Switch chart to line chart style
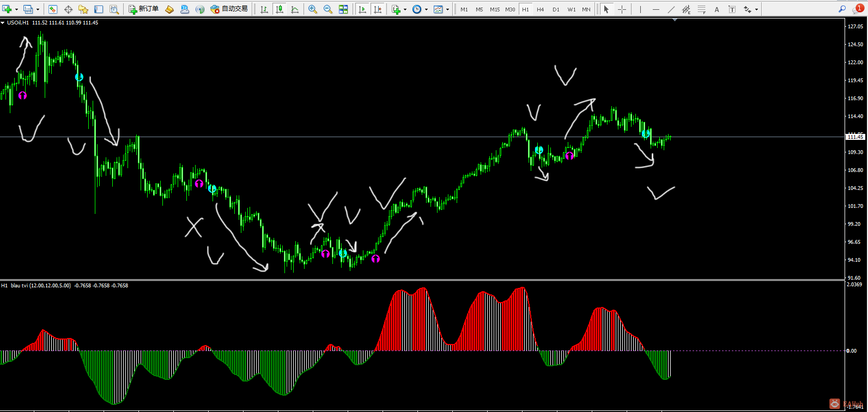The image size is (868, 412). point(295,9)
